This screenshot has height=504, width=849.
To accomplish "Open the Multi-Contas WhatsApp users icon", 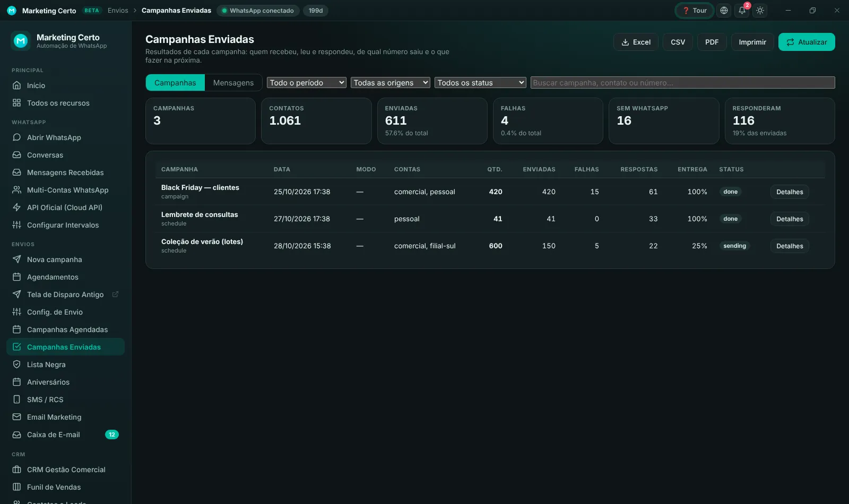I will 16,190.
